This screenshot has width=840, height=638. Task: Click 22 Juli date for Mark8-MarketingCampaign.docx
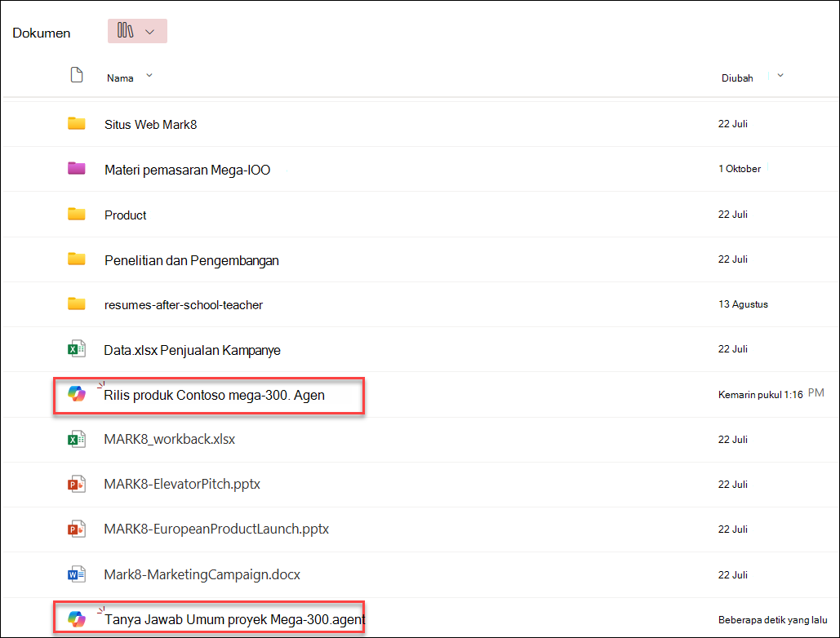[x=733, y=575]
